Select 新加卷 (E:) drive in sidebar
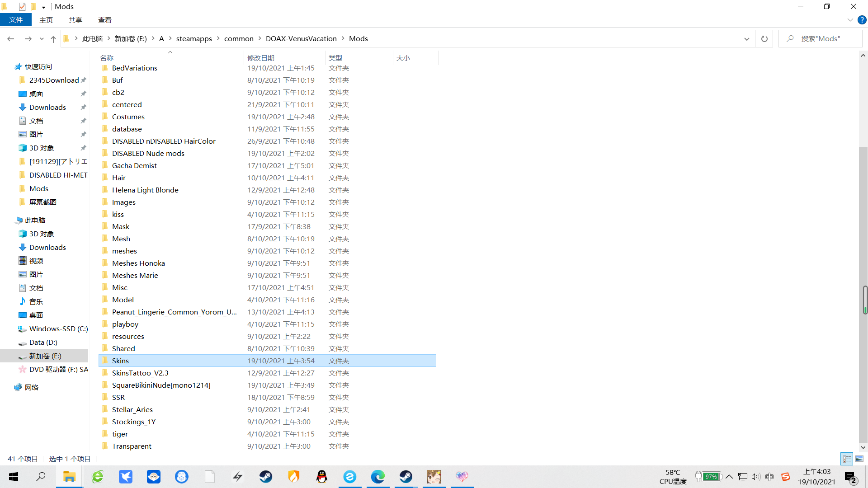The width and height of the screenshot is (868, 488). (45, 356)
